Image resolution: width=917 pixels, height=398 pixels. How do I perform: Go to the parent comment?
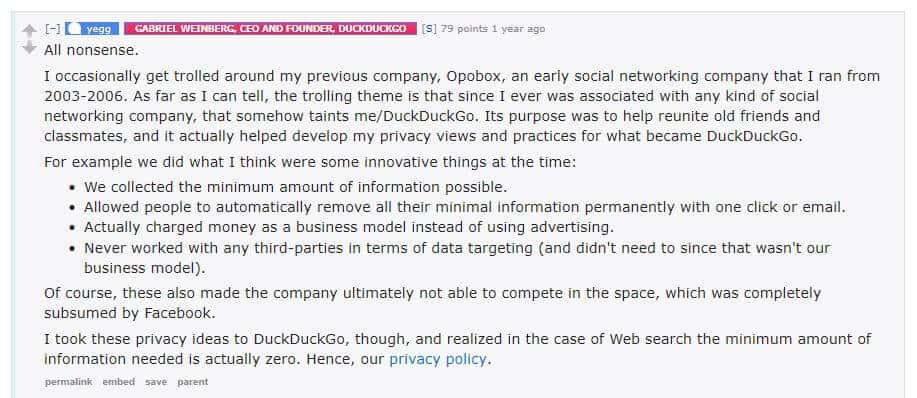pos(192,382)
